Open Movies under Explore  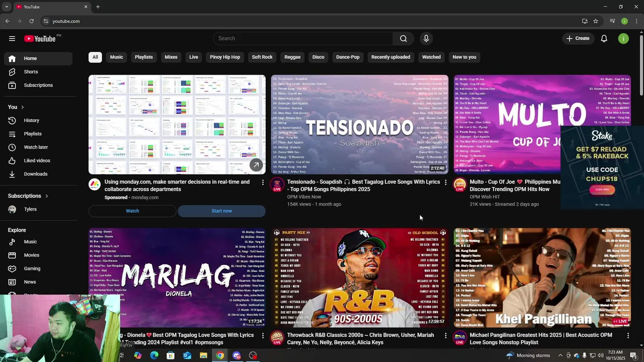point(38,255)
